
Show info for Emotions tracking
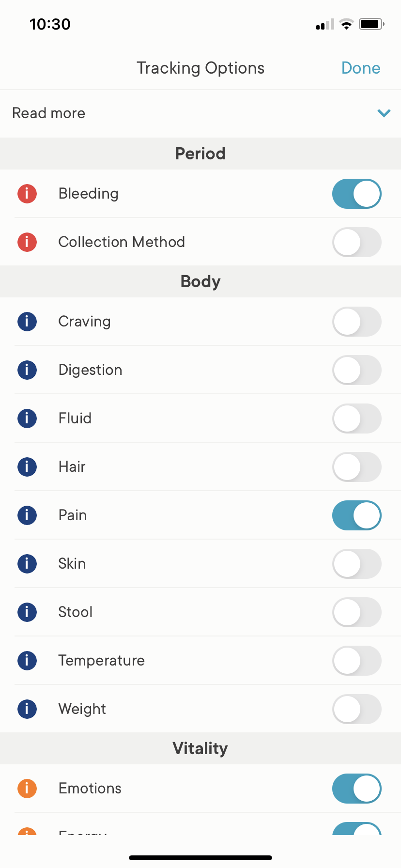click(27, 789)
